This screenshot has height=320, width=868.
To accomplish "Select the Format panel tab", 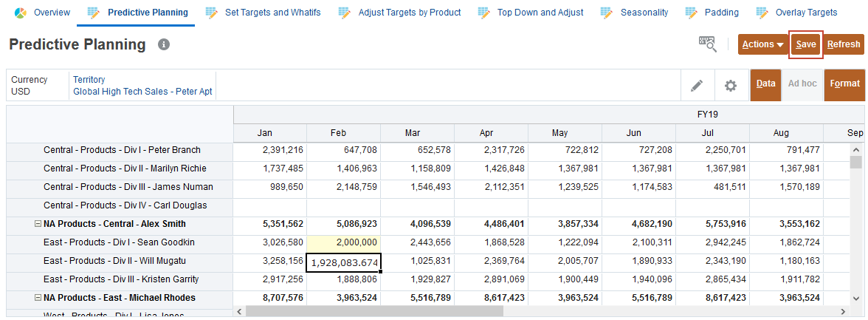I will [x=844, y=84].
